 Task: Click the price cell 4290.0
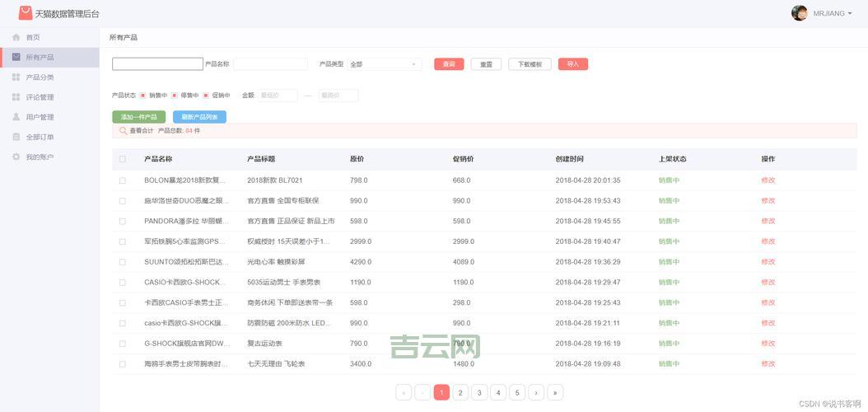point(361,262)
